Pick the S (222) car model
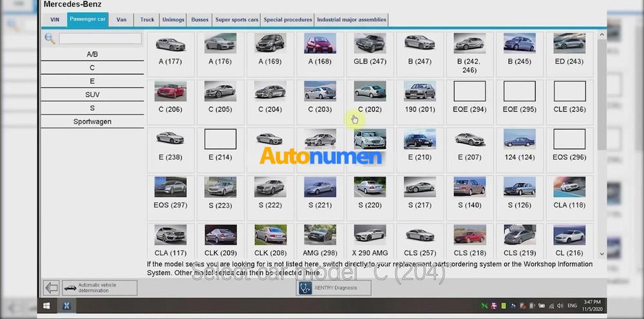The height and width of the screenshot is (319, 644). coord(270,198)
